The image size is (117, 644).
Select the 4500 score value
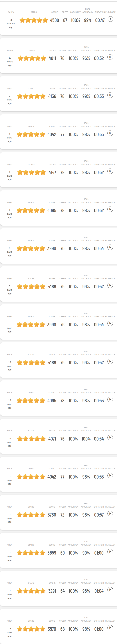[54, 20]
